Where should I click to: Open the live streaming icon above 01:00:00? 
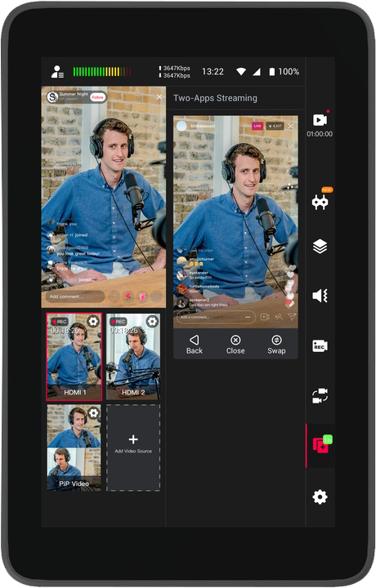[x=320, y=119]
